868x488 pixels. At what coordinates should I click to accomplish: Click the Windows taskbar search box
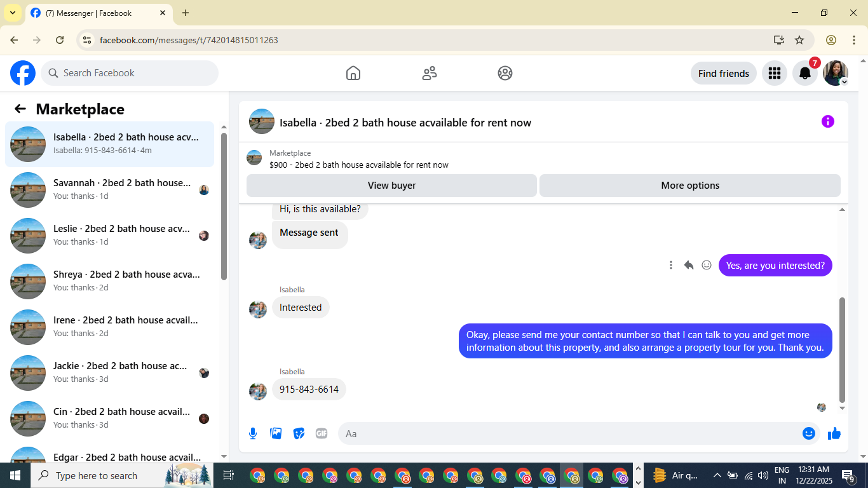pos(123,475)
